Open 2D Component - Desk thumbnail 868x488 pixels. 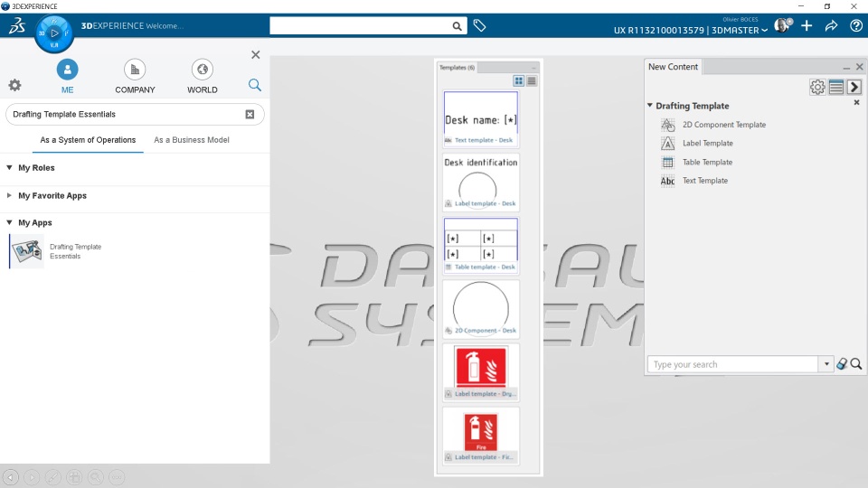[x=481, y=309]
